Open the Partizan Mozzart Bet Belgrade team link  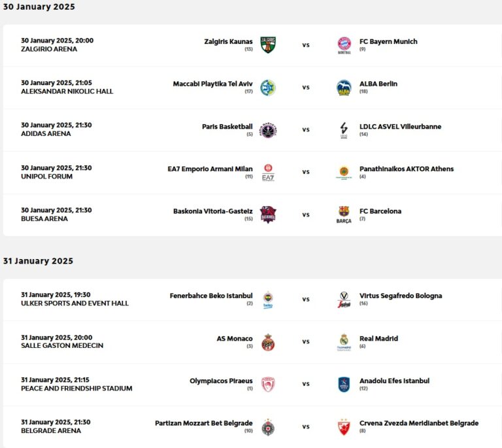[203, 423]
